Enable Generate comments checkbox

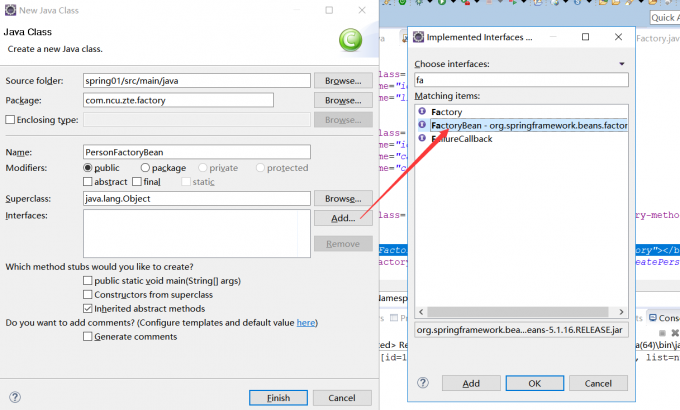[88, 337]
